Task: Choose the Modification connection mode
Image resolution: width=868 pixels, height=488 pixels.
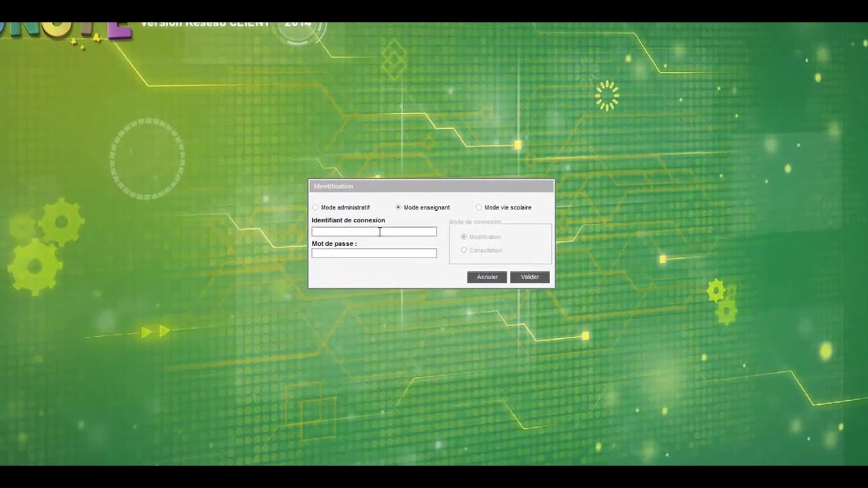Action: tap(464, 237)
